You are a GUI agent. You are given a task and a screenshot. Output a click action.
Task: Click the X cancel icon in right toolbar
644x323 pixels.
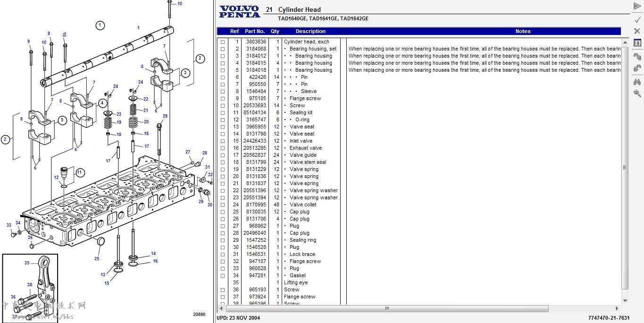[x=637, y=31]
